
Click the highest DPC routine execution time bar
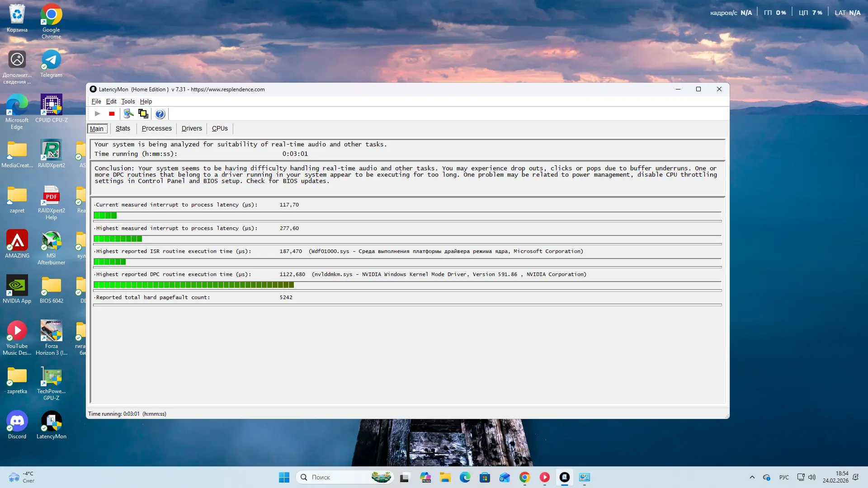click(x=193, y=285)
